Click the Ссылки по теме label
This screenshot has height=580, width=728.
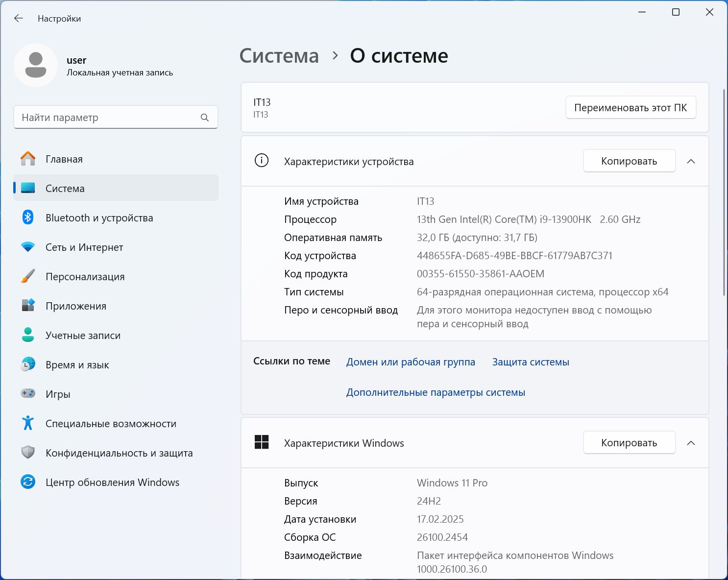pyautogui.click(x=291, y=361)
